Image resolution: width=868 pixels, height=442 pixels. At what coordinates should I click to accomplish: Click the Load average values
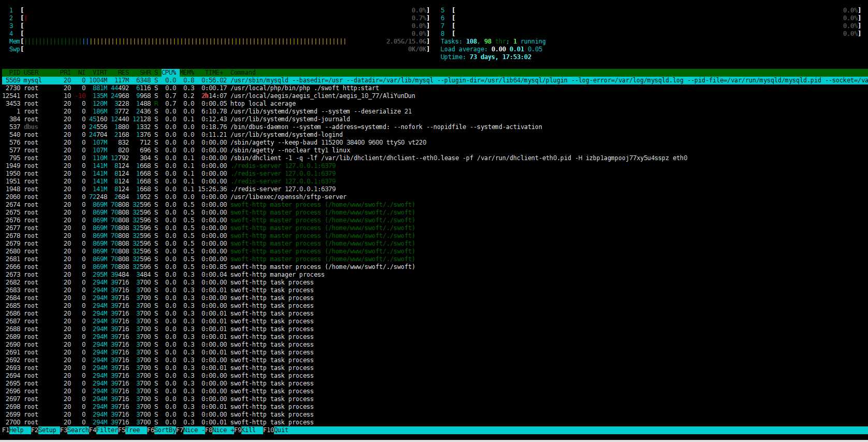pyautogui.click(x=517, y=49)
